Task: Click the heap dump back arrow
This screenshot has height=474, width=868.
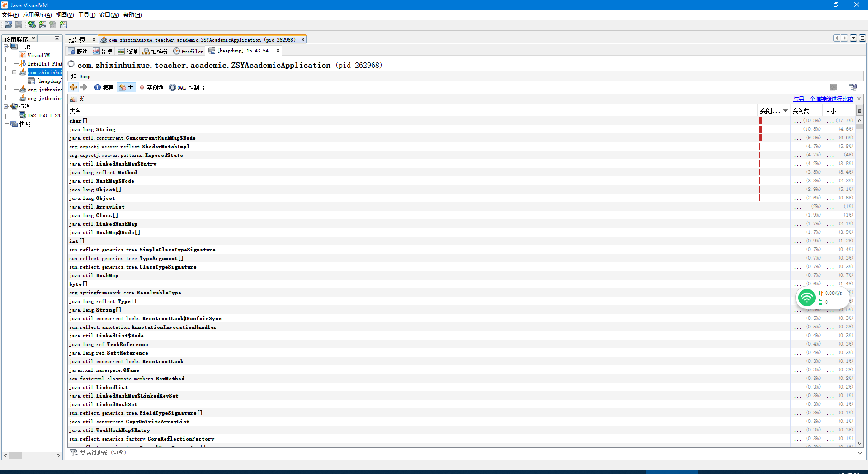Action: [73, 87]
